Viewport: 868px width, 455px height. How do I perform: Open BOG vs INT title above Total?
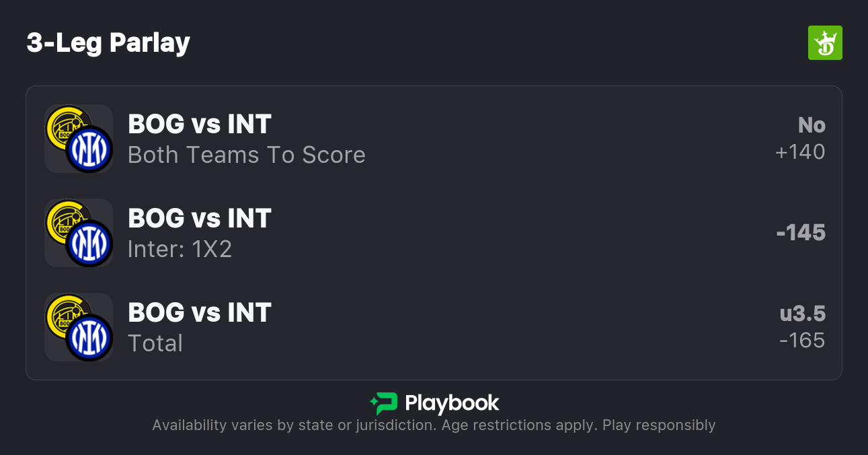pos(199,313)
